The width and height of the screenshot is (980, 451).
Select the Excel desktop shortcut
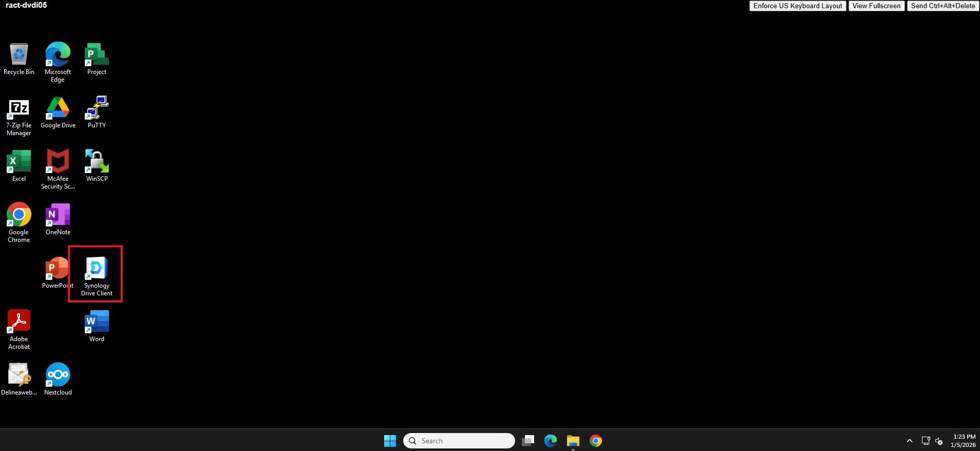[x=19, y=166]
